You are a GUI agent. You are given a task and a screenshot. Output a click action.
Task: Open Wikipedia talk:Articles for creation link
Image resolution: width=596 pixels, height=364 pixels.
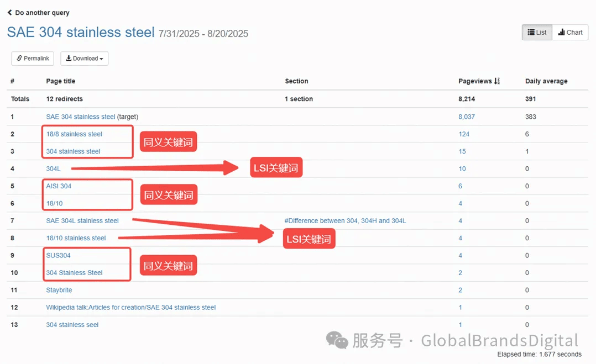130,308
